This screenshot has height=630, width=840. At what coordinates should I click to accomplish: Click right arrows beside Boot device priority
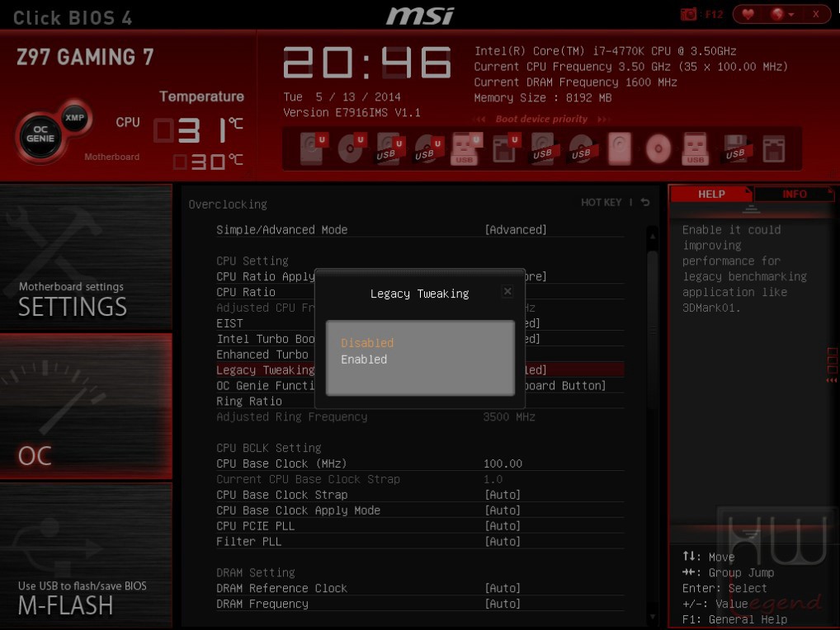(603, 120)
